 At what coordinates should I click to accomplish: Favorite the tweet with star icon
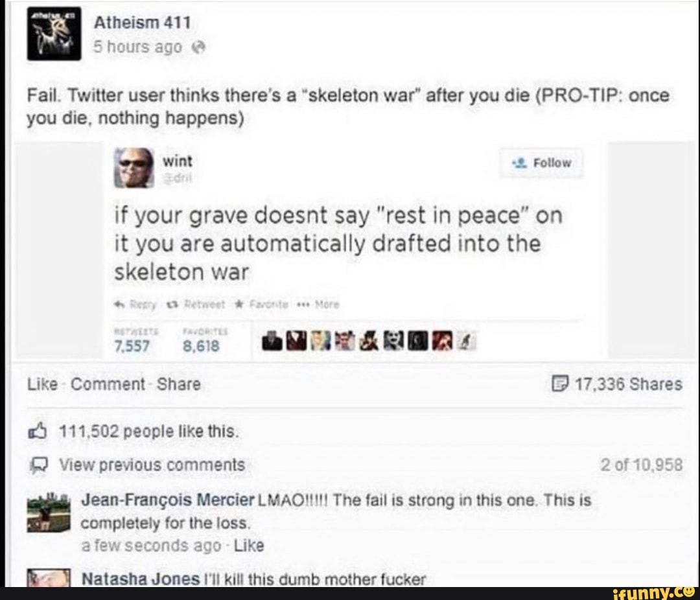click(x=262, y=305)
